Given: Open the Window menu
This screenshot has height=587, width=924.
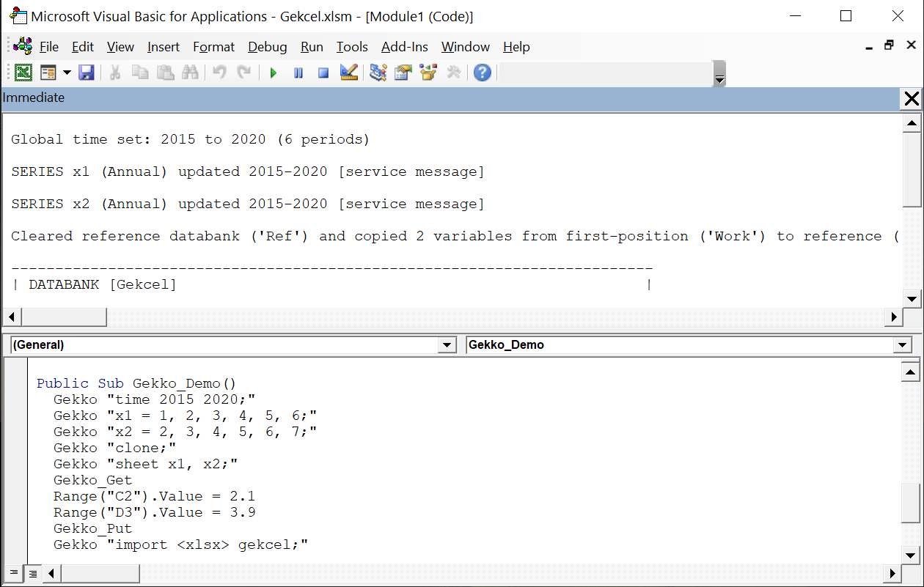Looking at the screenshot, I should pyautogui.click(x=466, y=47).
